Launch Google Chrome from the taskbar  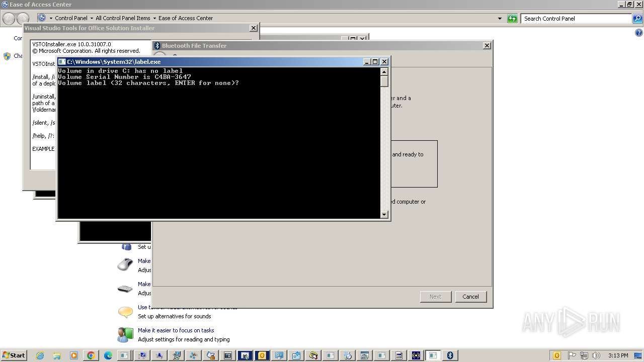point(91,355)
